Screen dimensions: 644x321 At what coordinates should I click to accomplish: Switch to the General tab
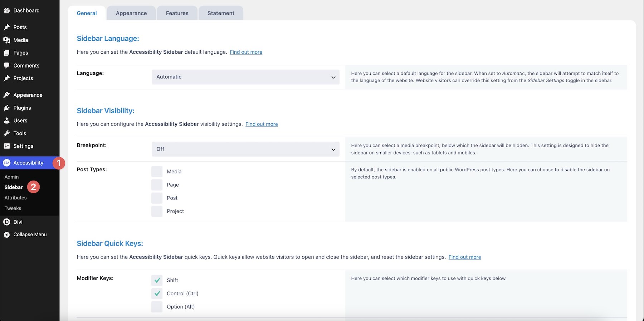pos(87,13)
